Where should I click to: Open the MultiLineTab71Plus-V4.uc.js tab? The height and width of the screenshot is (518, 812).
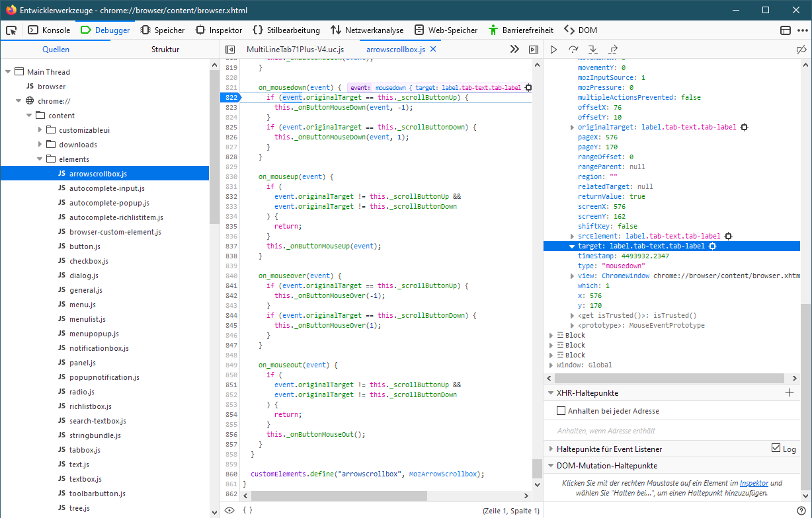(x=295, y=50)
